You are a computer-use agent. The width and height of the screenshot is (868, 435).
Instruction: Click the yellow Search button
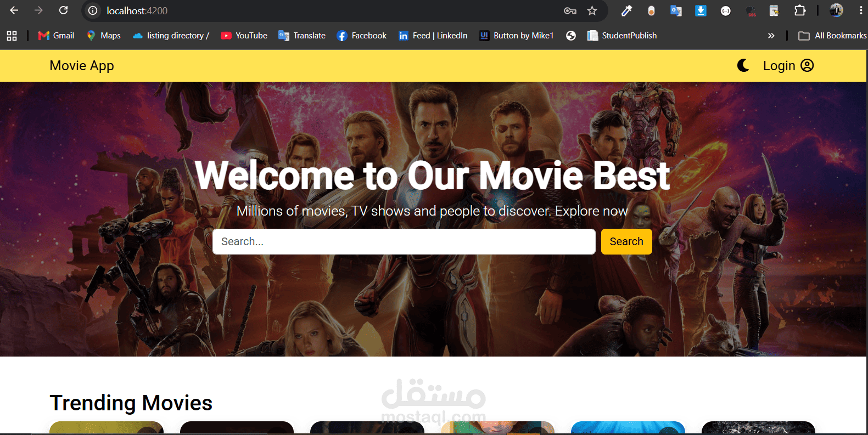[x=626, y=241]
